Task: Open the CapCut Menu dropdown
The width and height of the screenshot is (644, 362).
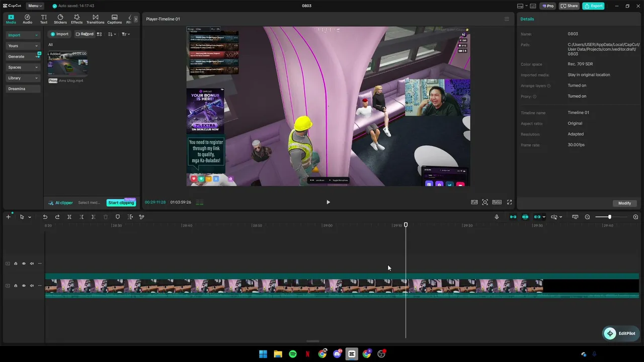Action: 34,6
